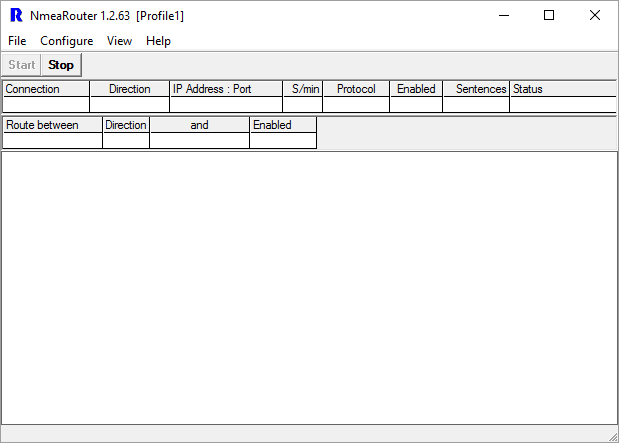Open the Configure menu
This screenshot has height=443, width=619.
click(x=66, y=41)
